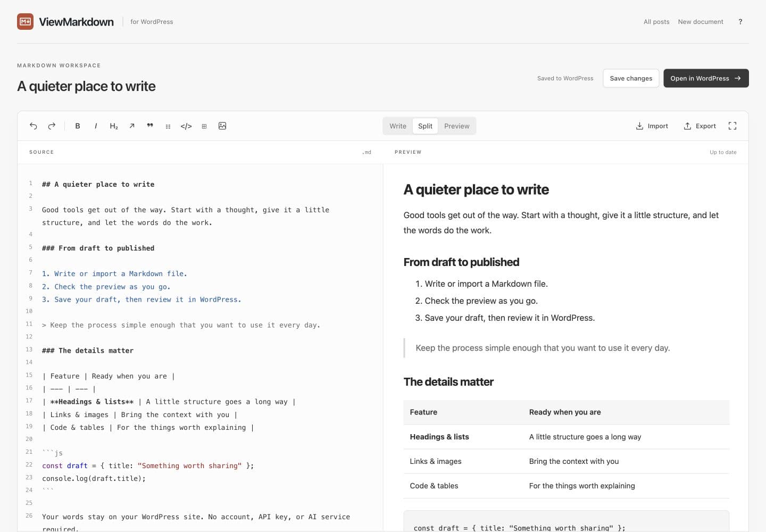
Task: Click preview heading 'The details matter'
Action: tap(448, 382)
